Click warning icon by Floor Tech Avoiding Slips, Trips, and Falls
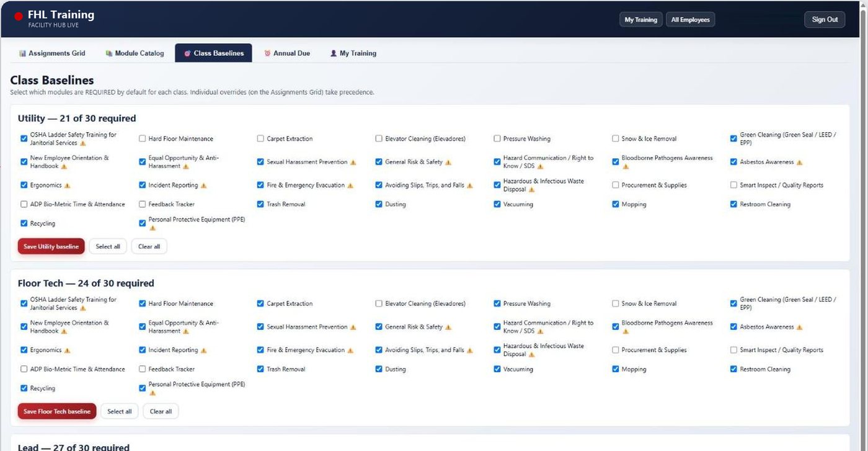 pos(469,351)
